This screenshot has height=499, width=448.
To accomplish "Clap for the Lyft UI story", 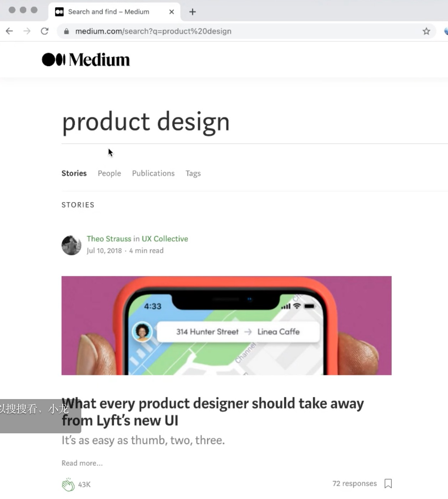I will pyautogui.click(x=68, y=484).
